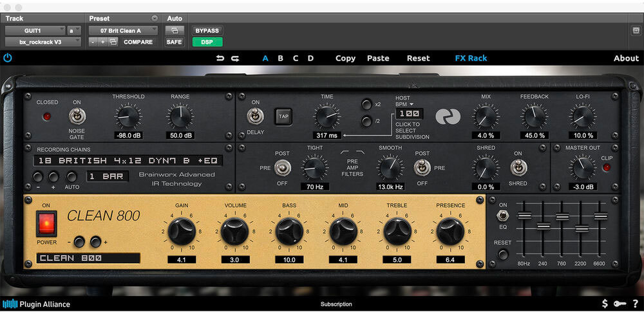The height and width of the screenshot is (314, 644).
Task: Open the About menu
Action: coord(625,58)
